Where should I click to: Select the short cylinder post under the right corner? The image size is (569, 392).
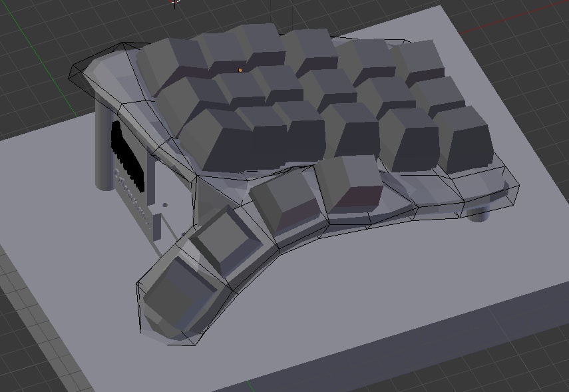click(478, 214)
